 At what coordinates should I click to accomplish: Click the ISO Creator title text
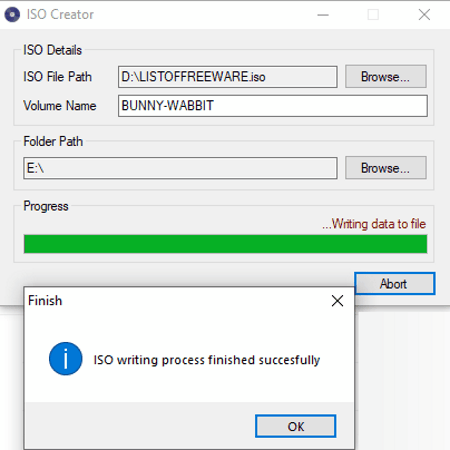60,15
